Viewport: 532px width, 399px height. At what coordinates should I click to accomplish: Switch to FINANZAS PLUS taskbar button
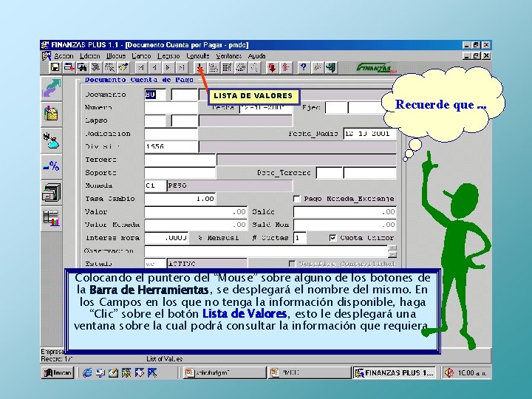coord(395,373)
